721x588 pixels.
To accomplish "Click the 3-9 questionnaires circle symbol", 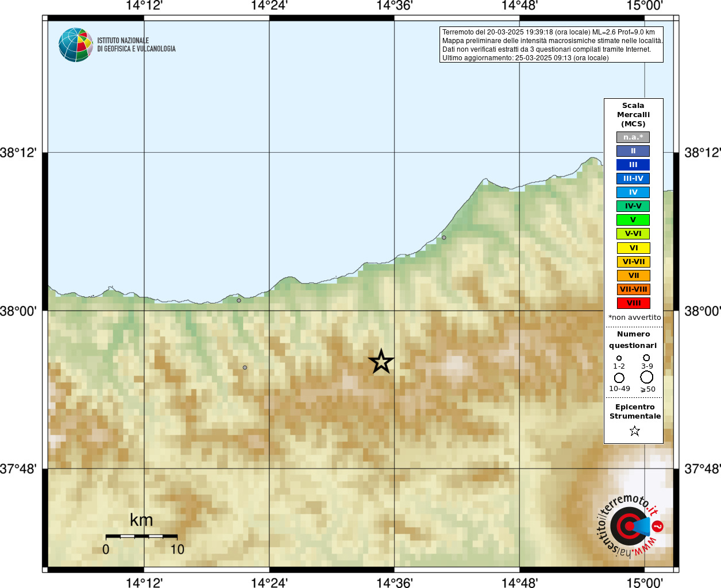I will pos(646,358).
